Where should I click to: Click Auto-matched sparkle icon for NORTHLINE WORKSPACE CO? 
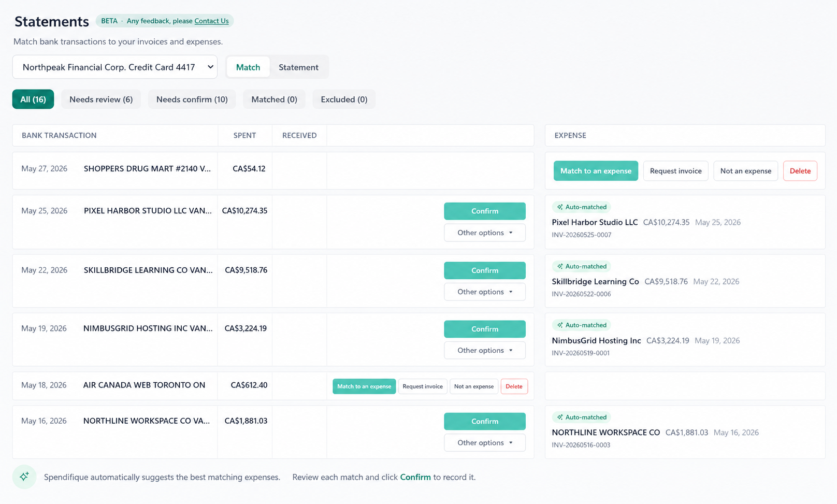coord(560,417)
